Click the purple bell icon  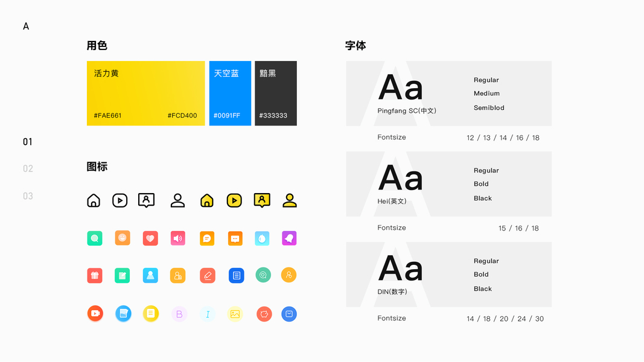pyautogui.click(x=289, y=238)
